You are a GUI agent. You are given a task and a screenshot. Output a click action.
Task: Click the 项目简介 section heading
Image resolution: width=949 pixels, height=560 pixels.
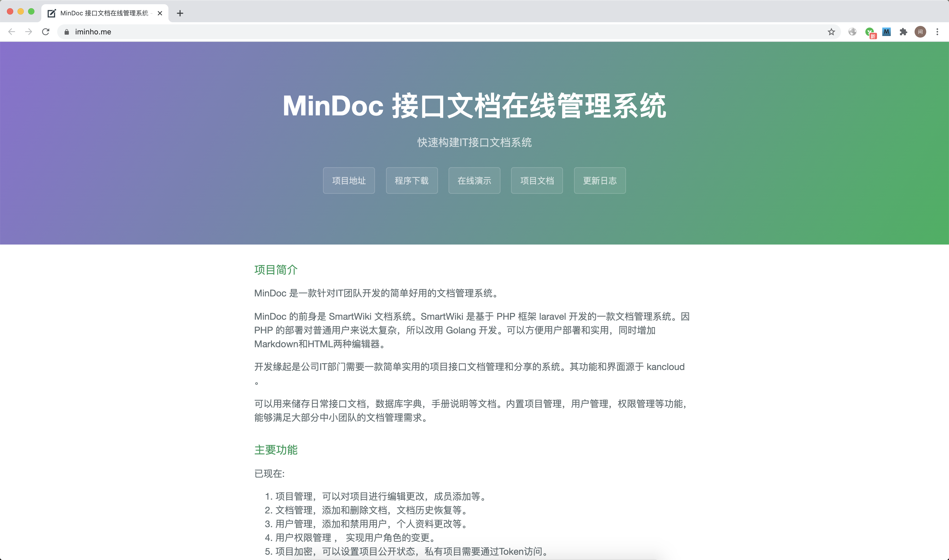(276, 270)
